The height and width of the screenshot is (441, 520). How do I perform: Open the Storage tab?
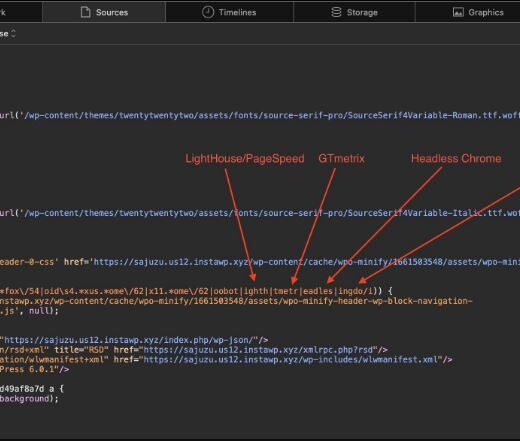pos(354,12)
